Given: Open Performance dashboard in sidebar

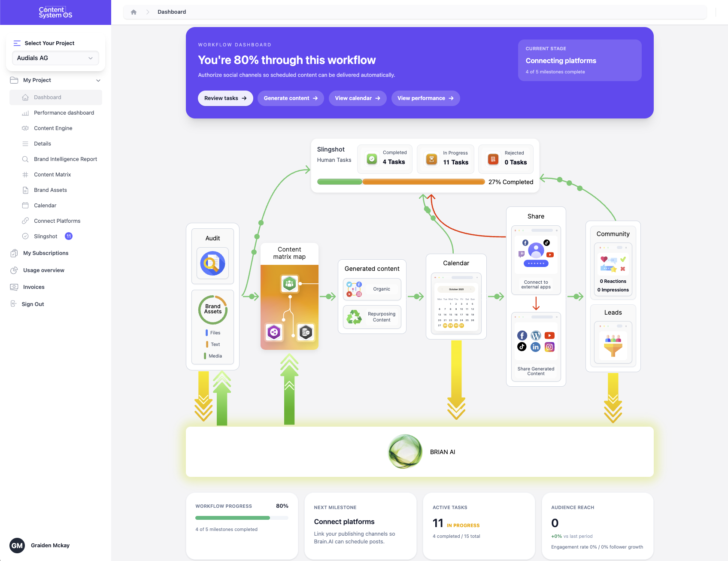Looking at the screenshot, I should click(x=64, y=113).
